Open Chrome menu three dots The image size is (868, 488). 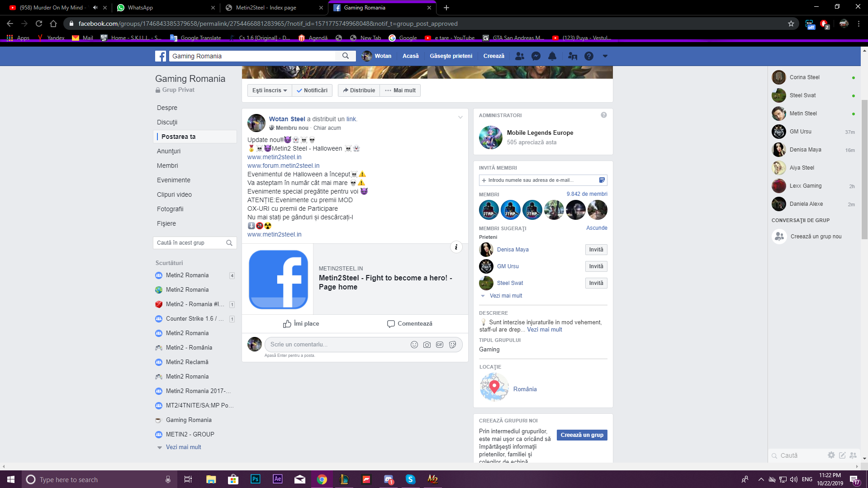pos(859,24)
